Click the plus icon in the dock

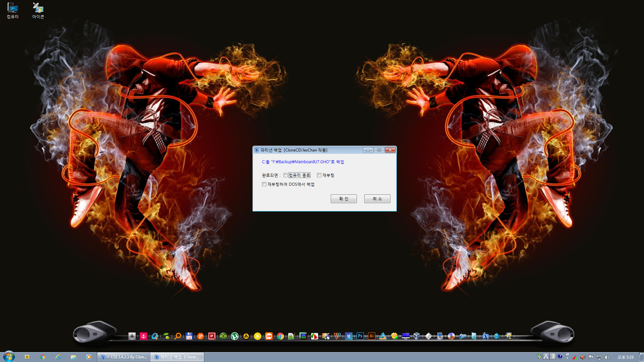(132, 336)
